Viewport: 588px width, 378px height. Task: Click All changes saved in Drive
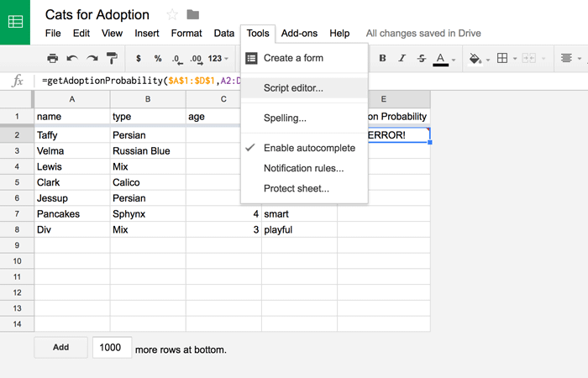click(x=423, y=34)
